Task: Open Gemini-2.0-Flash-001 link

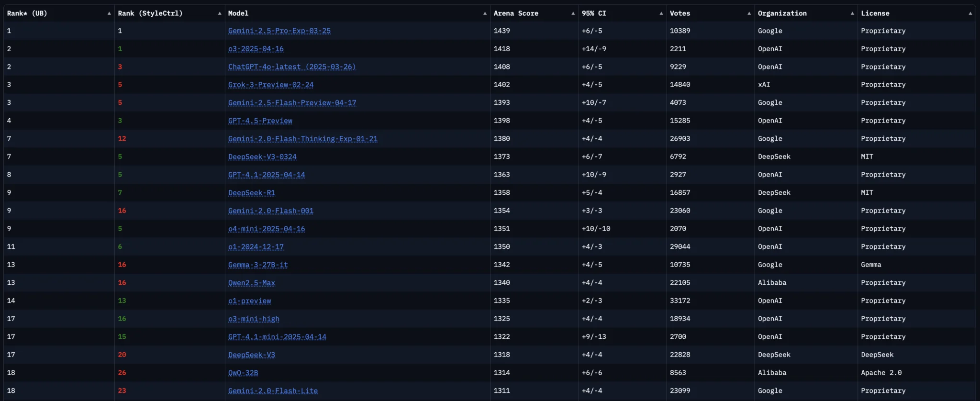Action: pyautogui.click(x=271, y=211)
